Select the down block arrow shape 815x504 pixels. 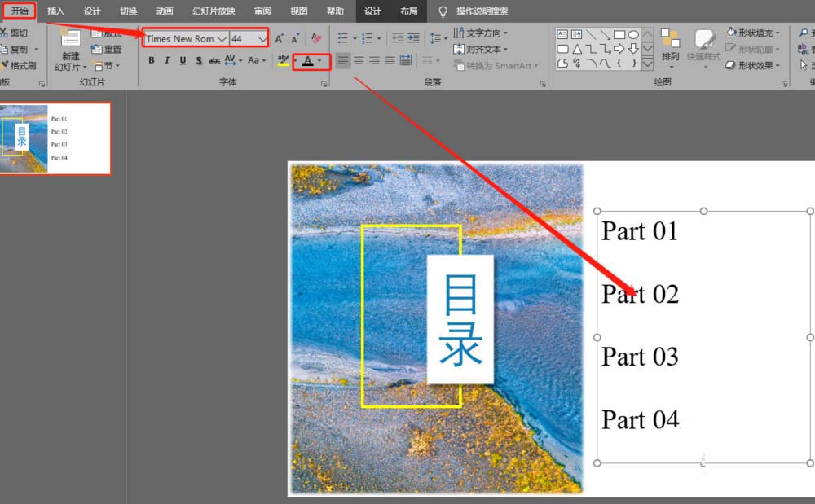point(633,49)
